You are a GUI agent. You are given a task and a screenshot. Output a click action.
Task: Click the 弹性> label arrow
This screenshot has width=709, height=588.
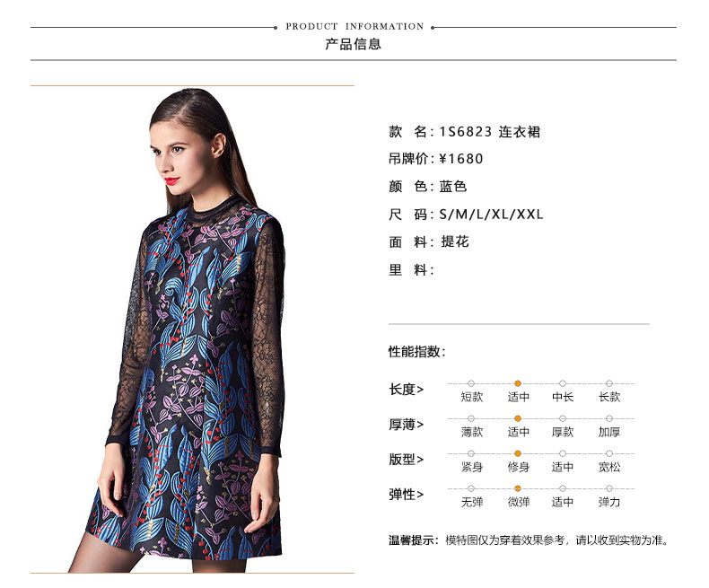[420, 495]
